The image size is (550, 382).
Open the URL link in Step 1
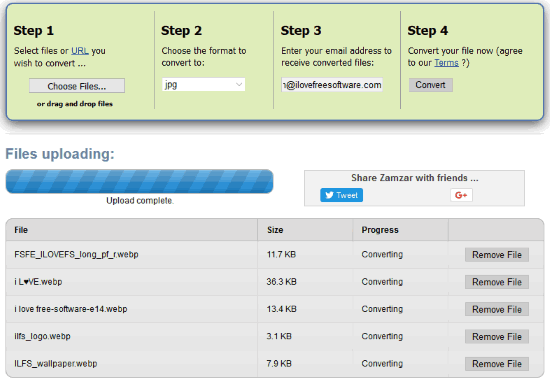click(x=80, y=51)
